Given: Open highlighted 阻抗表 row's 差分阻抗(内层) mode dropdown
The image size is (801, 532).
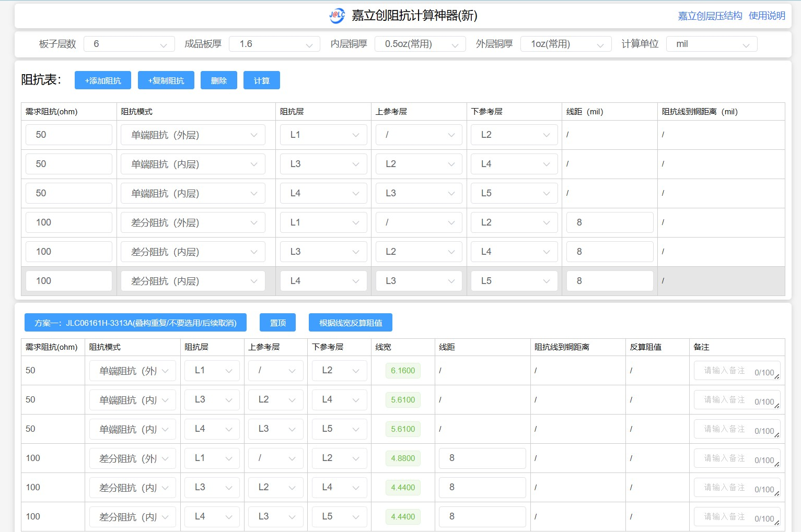Looking at the screenshot, I should [193, 281].
